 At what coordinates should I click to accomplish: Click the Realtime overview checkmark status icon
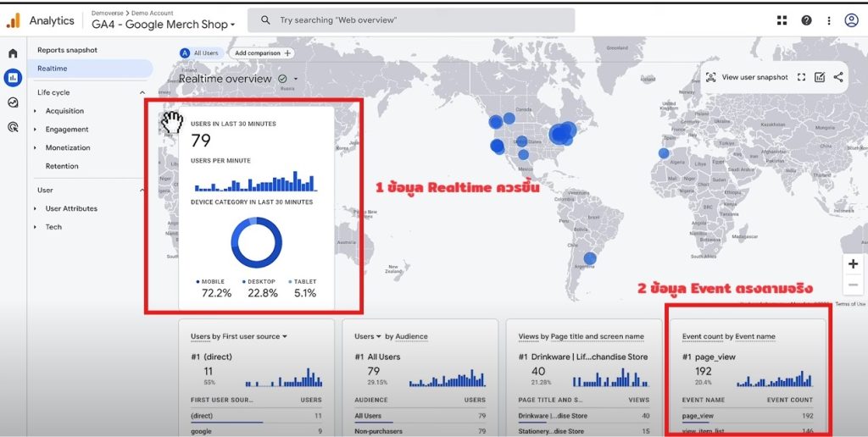click(x=282, y=79)
